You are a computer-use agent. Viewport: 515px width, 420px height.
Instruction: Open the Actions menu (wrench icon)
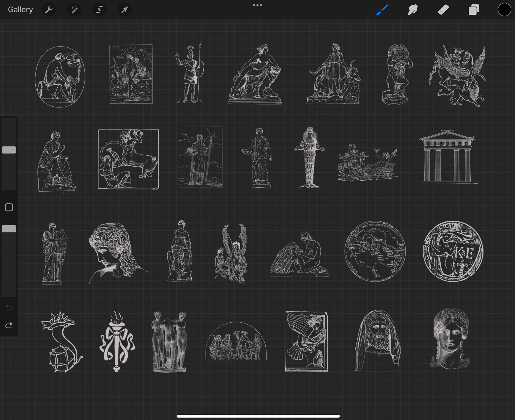click(49, 10)
